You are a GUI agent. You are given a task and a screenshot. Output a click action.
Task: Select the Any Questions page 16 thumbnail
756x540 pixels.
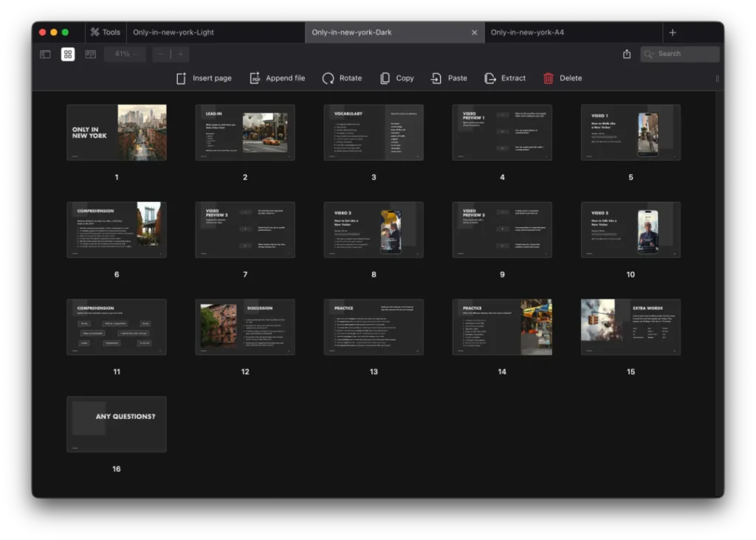click(117, 424)
